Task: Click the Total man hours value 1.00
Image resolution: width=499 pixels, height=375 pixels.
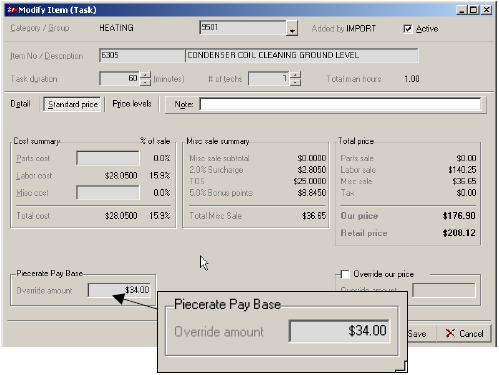Action: click(x=412, y=79)
